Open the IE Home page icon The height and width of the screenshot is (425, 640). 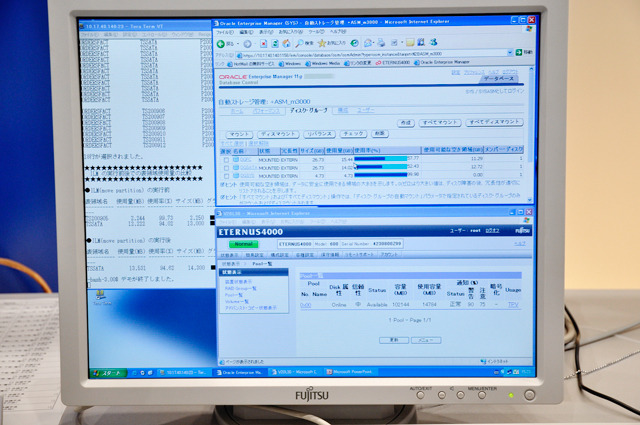(287, 43)
